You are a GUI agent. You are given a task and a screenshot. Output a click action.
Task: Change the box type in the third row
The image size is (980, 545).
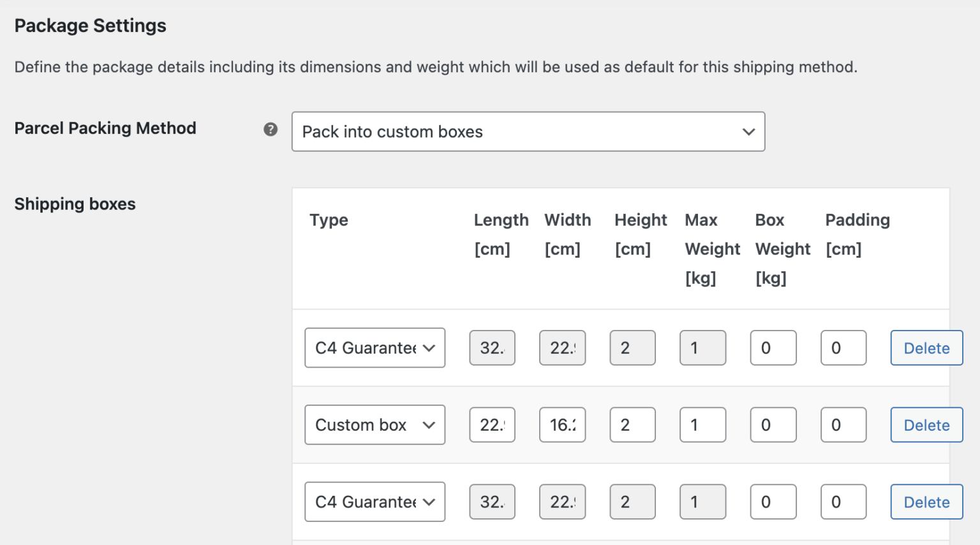375,502
